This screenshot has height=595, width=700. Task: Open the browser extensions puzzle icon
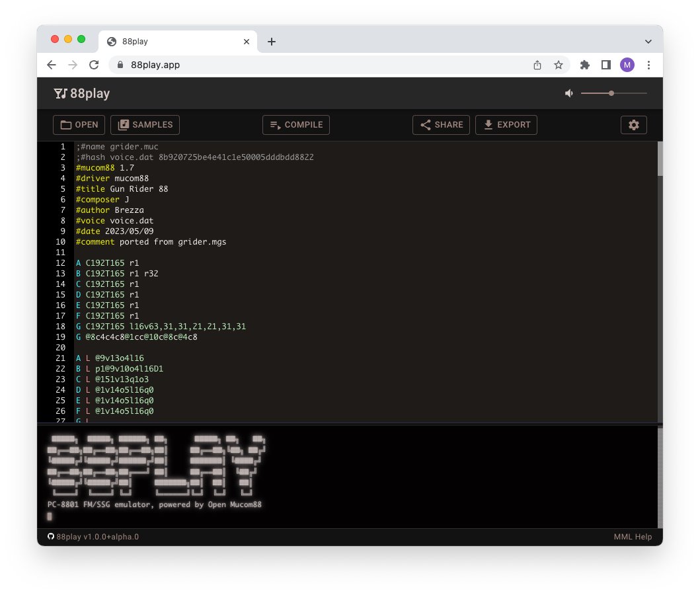[585, 65]
